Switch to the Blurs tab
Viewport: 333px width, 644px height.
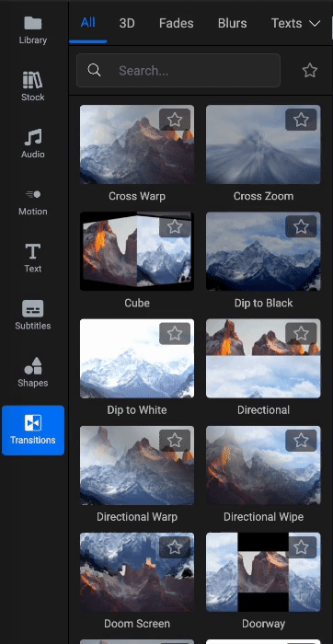pos(233,23)
